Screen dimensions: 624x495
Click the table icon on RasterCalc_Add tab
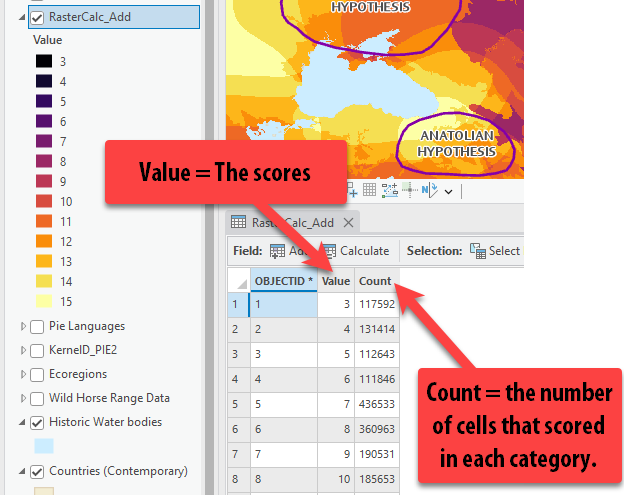pyautogui.click(x=239, y=223)
